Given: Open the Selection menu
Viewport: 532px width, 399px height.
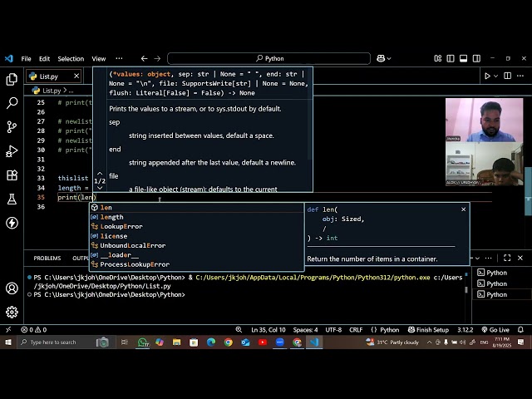Looking at the screenshot, I should click(x=71, y=59).
